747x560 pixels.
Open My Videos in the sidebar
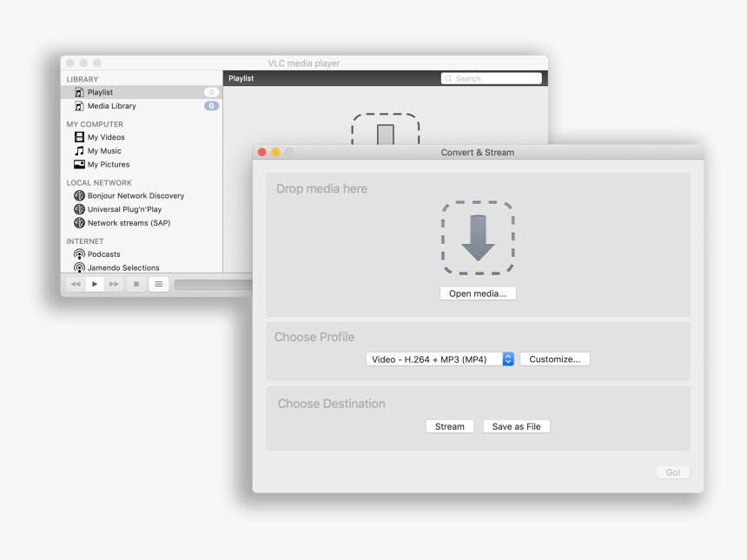[104, 136]
